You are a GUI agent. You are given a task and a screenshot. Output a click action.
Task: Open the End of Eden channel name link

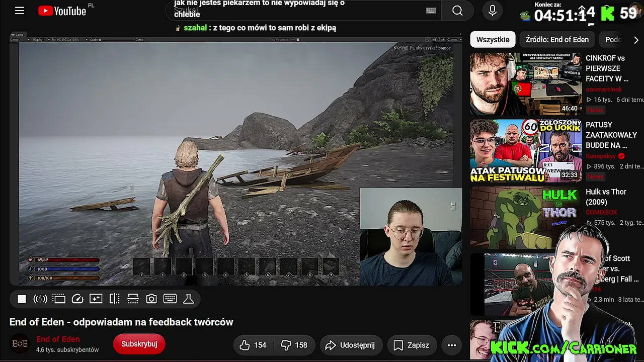pyautogui.click(x=58, y=339)
